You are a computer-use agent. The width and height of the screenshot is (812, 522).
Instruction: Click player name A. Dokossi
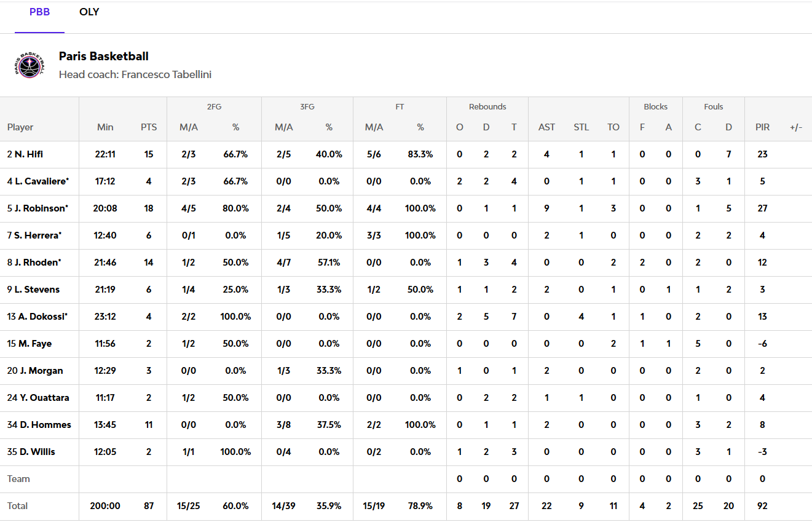[42, 317]
